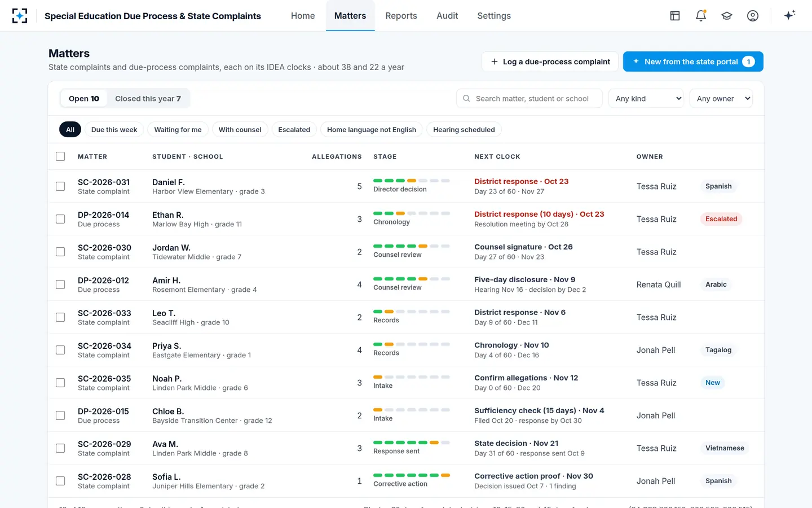Apply the Escalated filter chip

[x=294, y=129]
